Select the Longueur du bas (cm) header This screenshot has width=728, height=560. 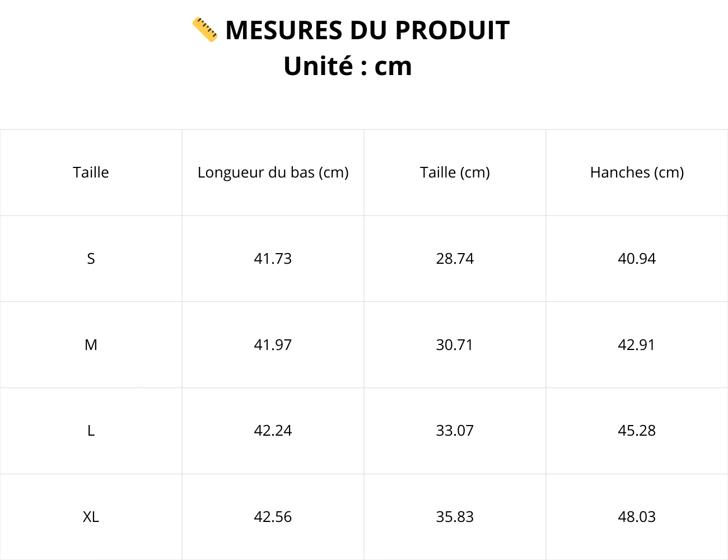tap(273, 172)
